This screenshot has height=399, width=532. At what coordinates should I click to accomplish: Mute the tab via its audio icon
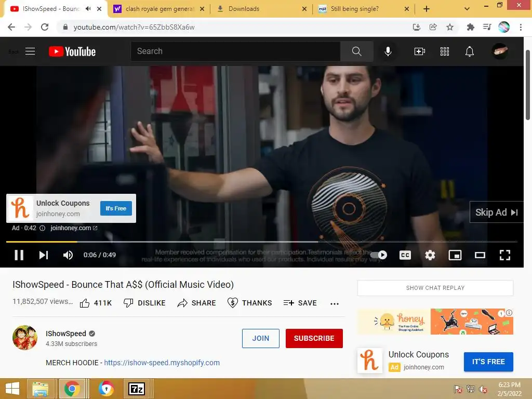[88, 9]
